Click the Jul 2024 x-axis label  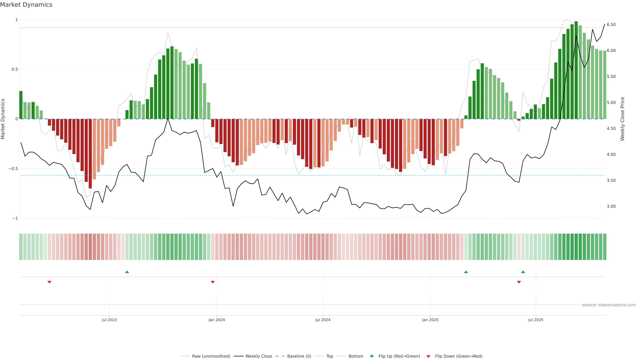(x=323, y=320)
